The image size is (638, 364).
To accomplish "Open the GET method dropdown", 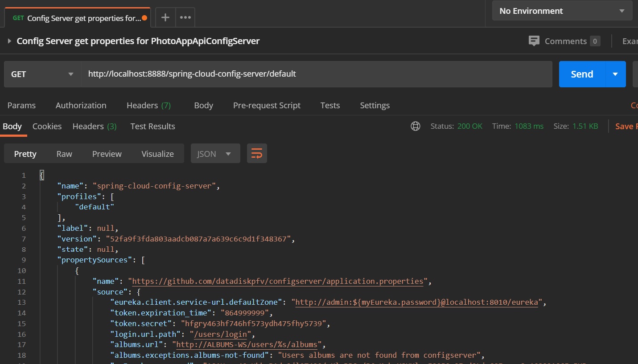I will 42,74.
